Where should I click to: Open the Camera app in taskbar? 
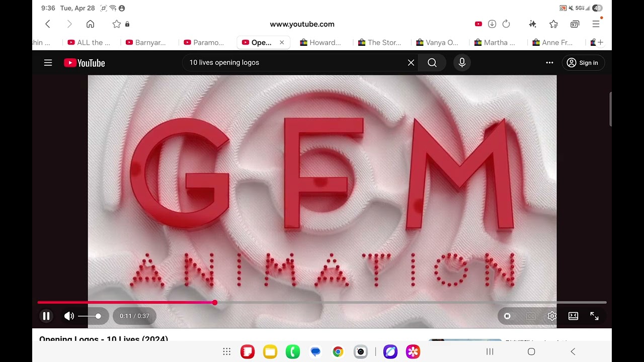coord(361,351)
